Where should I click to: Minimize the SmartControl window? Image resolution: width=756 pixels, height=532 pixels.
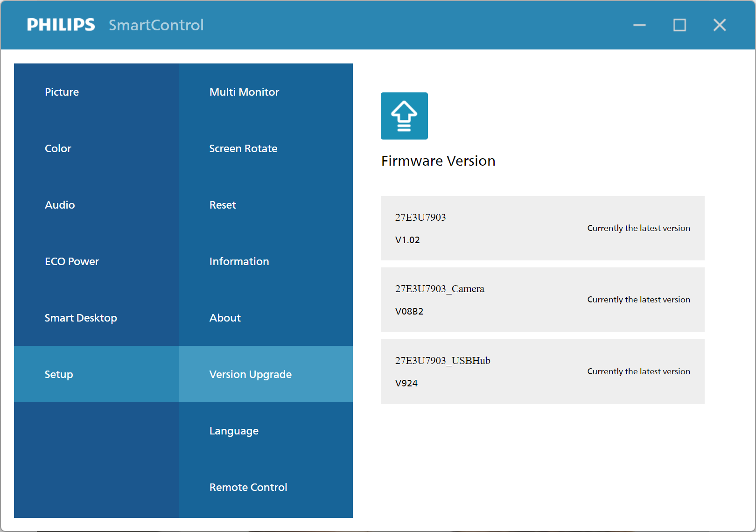click(x=639, y=25)
